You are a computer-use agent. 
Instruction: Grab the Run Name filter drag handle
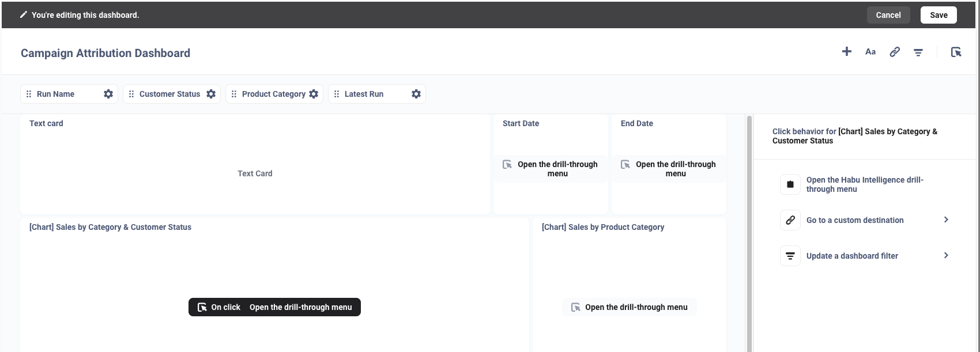tap(29, 94)
